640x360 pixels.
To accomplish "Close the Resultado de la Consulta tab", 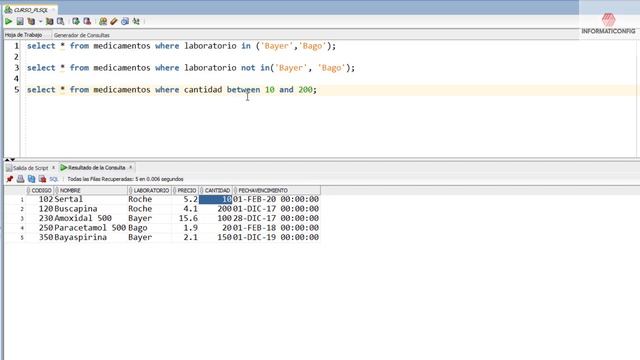I will tap(131, 167).
